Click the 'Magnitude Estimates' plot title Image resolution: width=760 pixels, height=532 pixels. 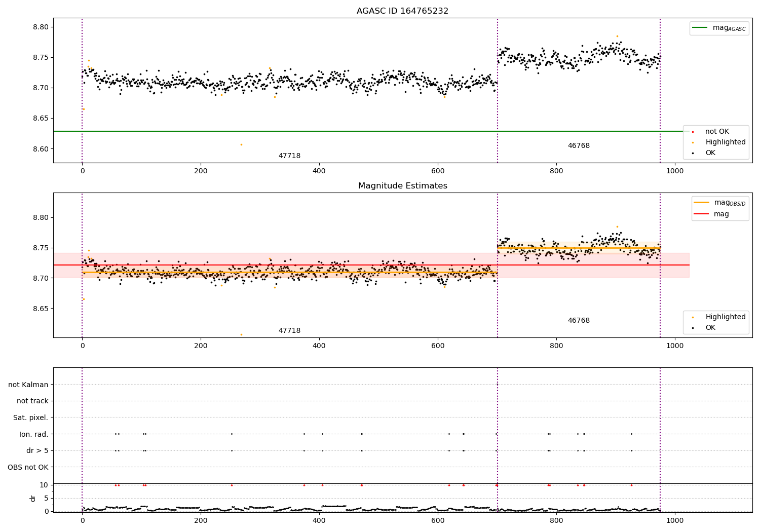point(402,186)
